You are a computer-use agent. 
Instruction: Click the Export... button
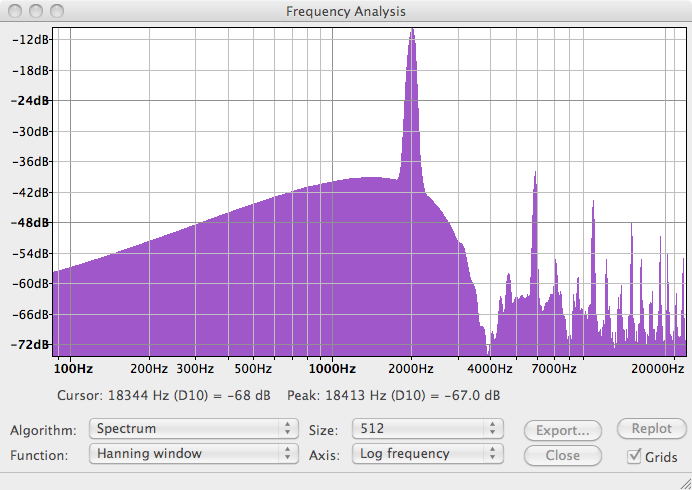563,430
